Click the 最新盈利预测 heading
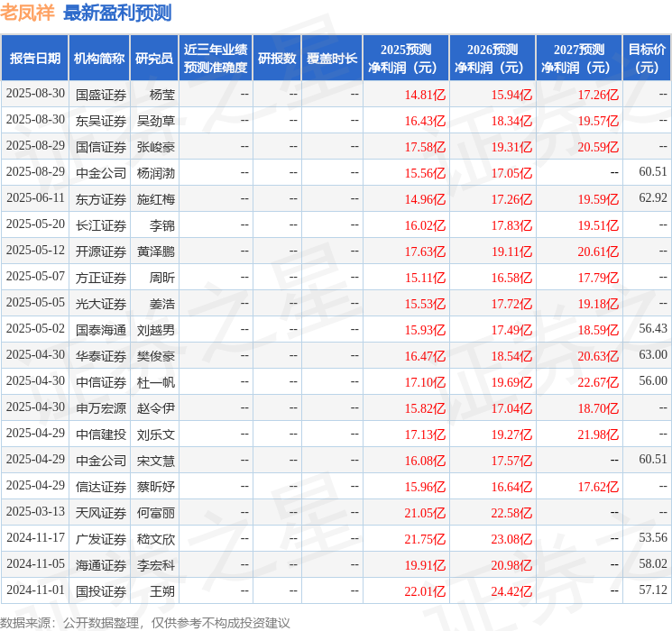 (x=117, y=13)
